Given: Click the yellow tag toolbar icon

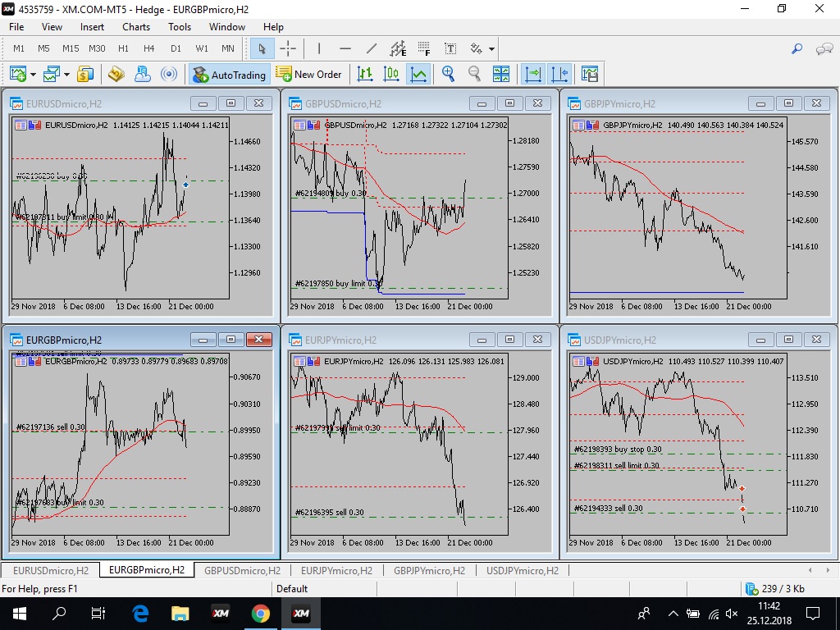Looking at the screenshot, I should tap(116, 74).
